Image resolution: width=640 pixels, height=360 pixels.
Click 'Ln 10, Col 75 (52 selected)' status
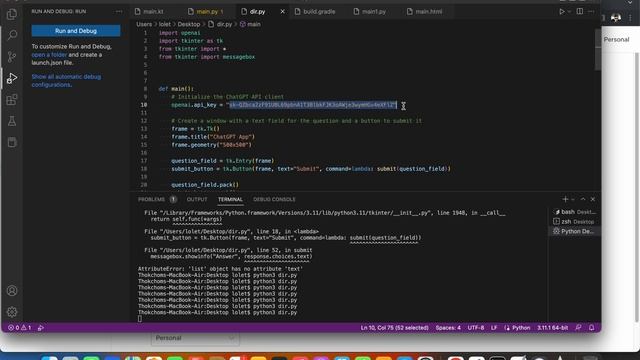(394, 327)
